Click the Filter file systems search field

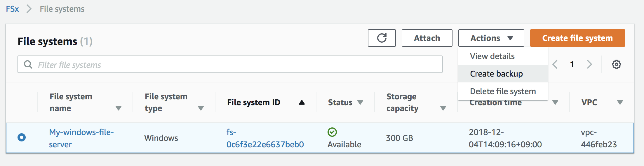(x=230, y=64)
